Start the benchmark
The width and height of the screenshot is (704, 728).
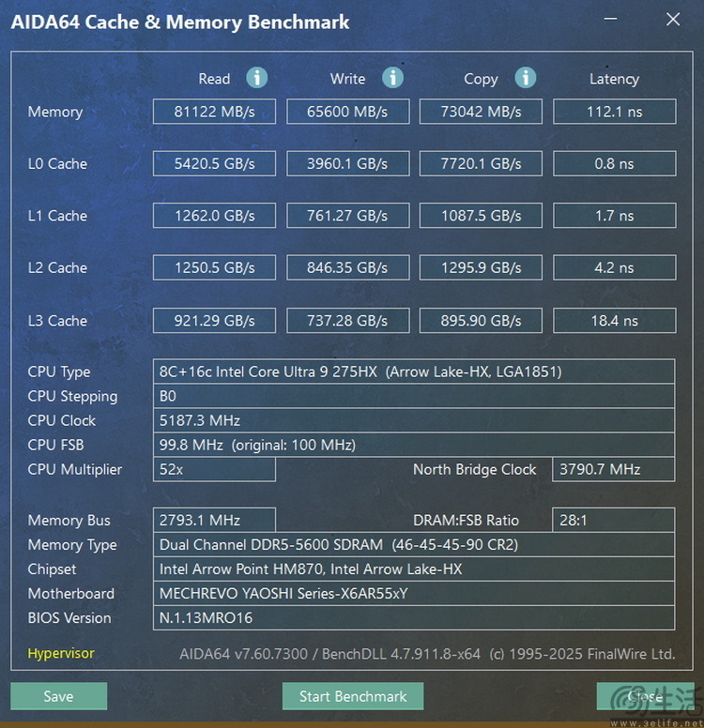[353, 696]
